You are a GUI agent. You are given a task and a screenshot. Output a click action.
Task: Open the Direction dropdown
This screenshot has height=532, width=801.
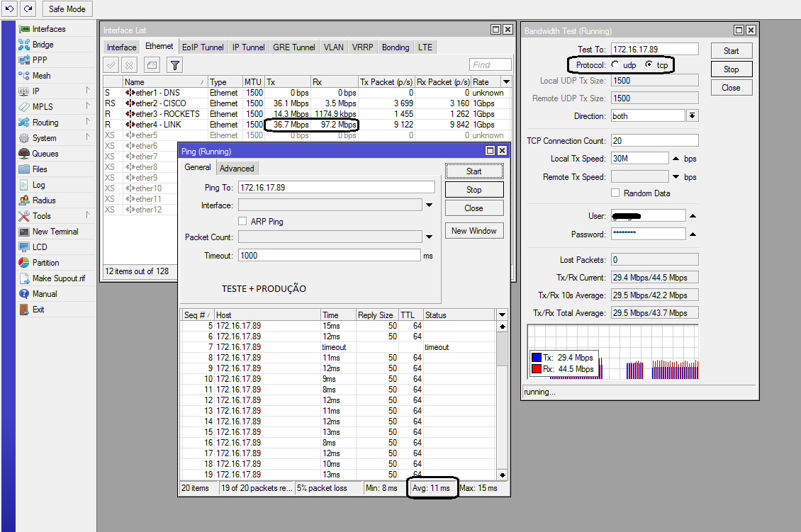point(692,116)
